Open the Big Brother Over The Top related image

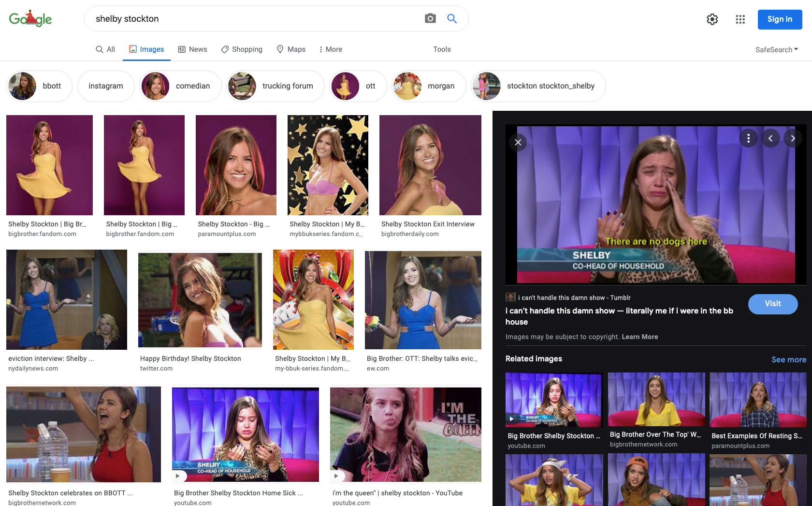tap(656, 399)
